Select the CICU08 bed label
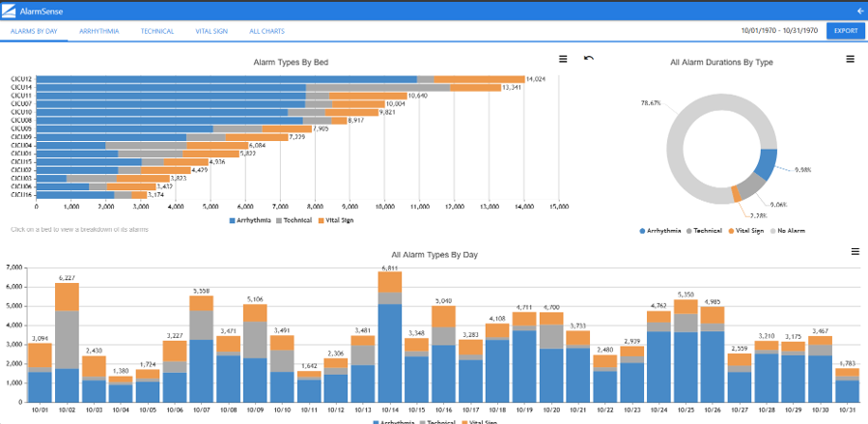Image resolution: width=868 pixels, height=424 pixels. click(21, 121)
